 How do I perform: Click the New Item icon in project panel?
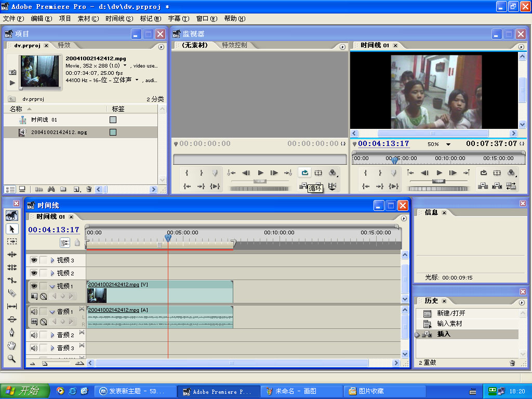tap(77, 189)
